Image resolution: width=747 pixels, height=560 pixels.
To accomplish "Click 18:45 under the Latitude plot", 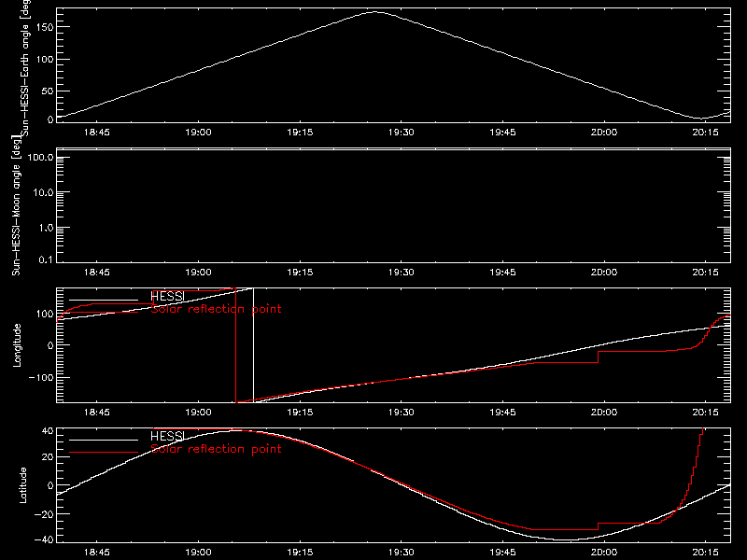I will (97, 553).
